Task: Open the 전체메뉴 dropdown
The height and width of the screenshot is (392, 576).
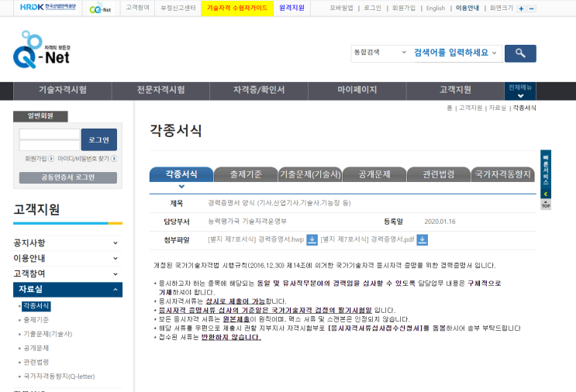Action: 520,91
